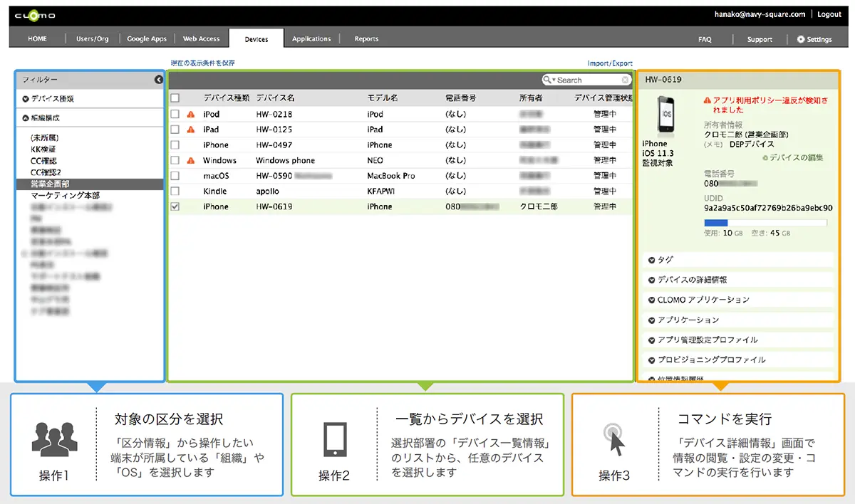Viewport: 855px width, 504px height.
Task: Clear the search field with X icon
Action: (625, 80)
